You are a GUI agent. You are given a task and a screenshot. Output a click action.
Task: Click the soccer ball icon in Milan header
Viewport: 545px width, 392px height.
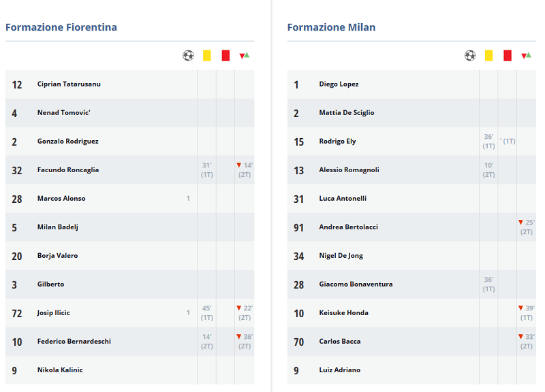pos(470,56)
